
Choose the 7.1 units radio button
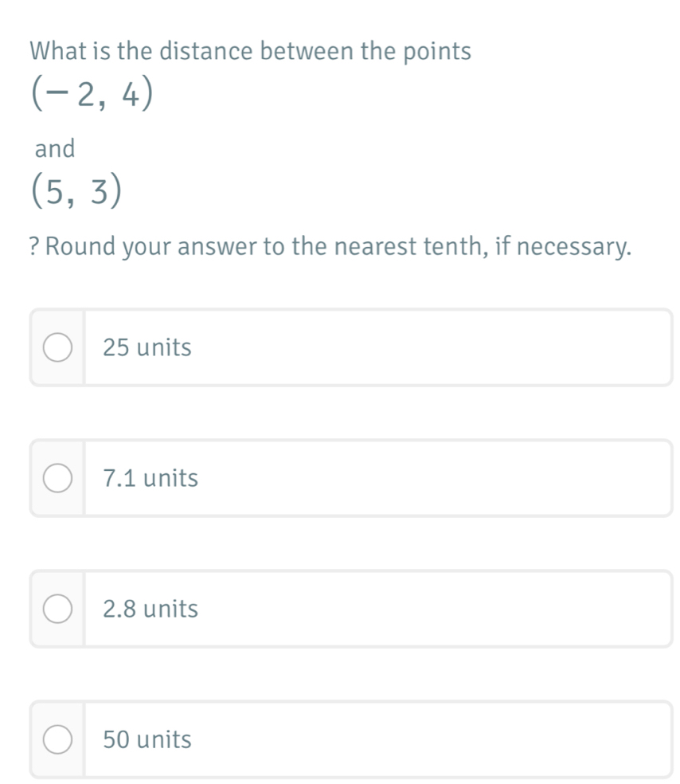[57, 479]
